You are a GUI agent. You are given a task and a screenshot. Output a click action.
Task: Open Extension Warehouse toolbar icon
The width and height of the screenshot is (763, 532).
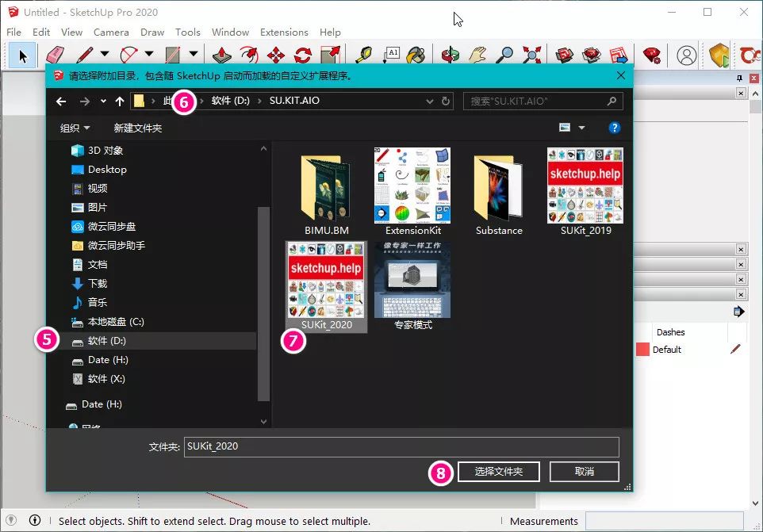592,55
